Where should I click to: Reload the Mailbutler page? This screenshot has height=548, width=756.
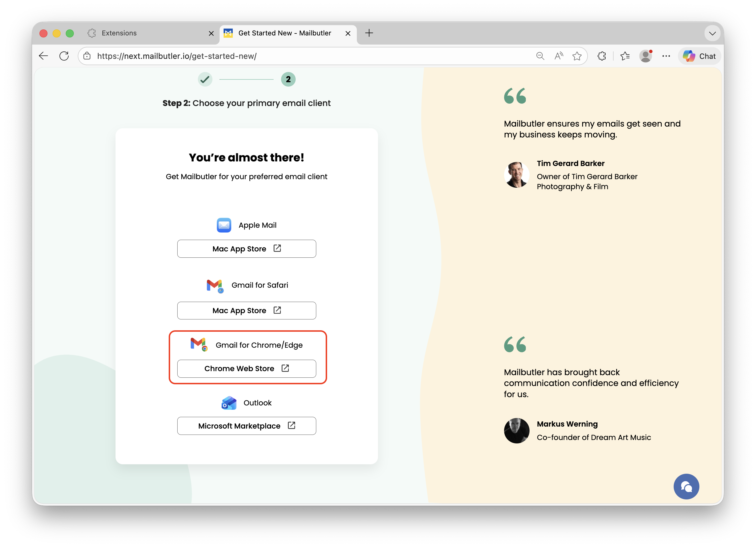click(x=64, y=56)
